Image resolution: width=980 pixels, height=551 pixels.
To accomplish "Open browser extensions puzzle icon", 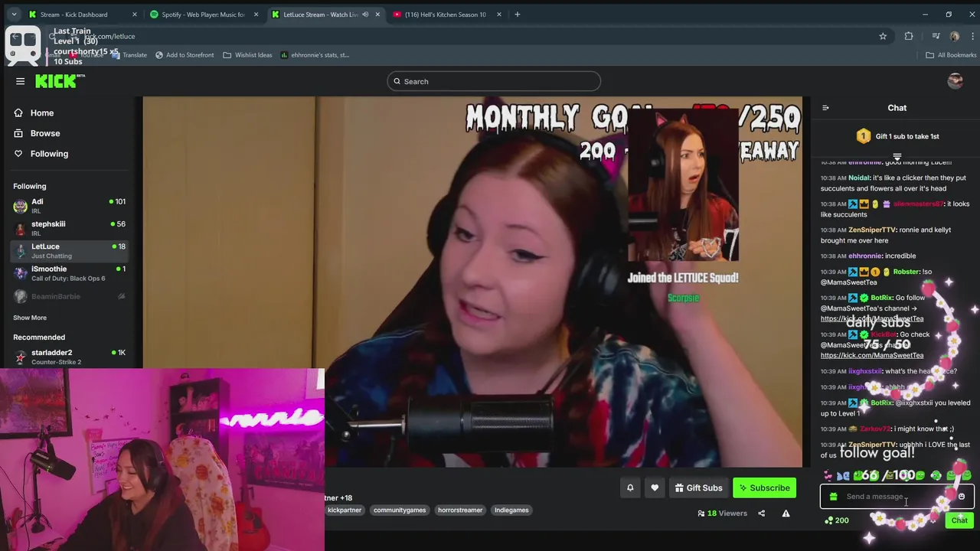I will coord(909,36).
